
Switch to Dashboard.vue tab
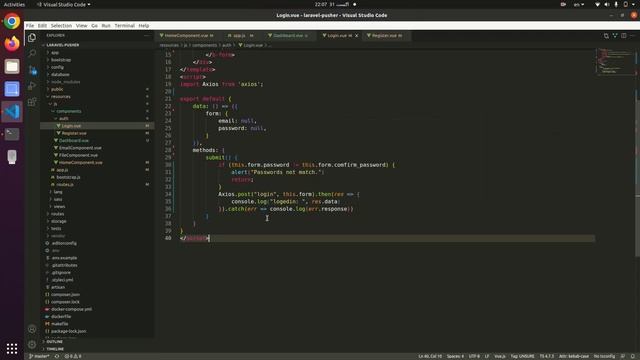(x=288, y=36)
